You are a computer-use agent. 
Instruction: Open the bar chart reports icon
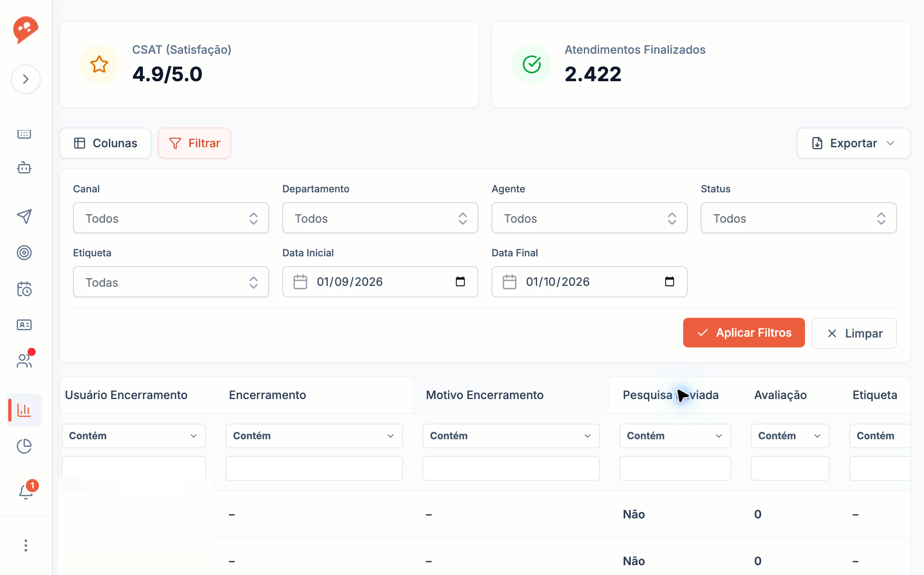coord(24,410)
